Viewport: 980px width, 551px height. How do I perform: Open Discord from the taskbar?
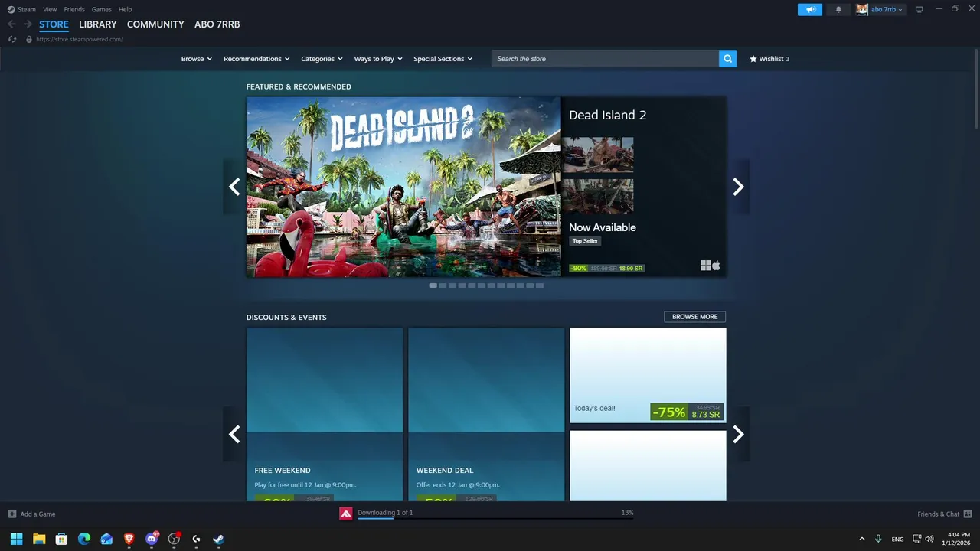[x=152, y=539]
